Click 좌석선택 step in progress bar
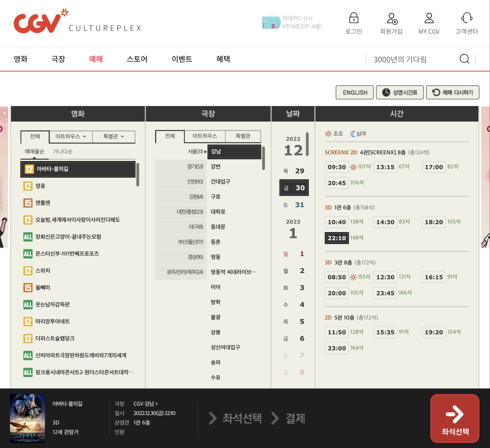 point(242,418)
